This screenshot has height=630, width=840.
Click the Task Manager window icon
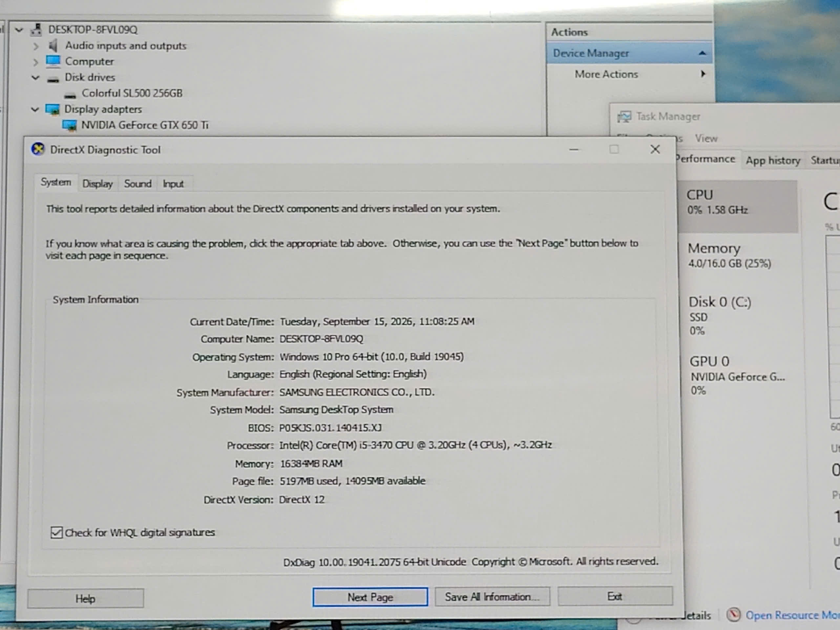tap(624, 116)
